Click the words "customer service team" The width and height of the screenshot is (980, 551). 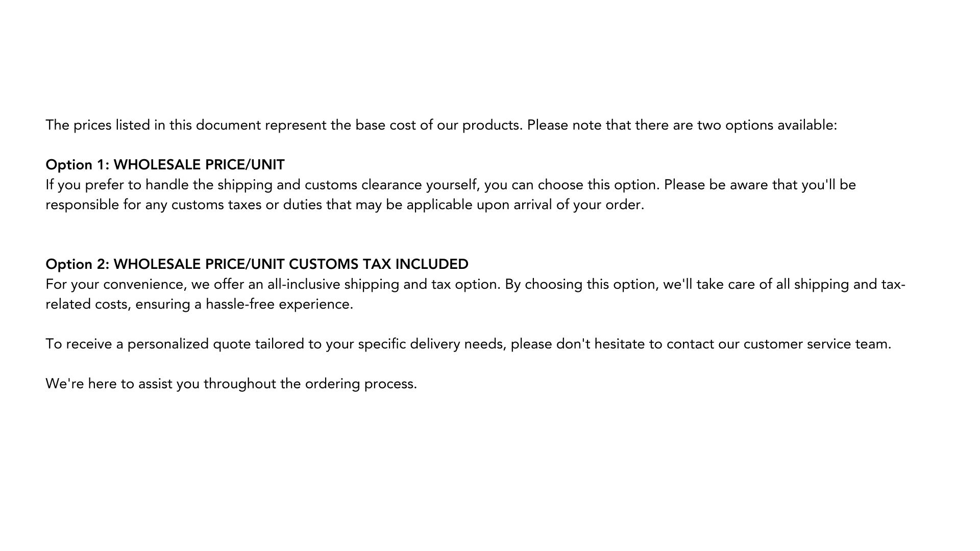point(817,344)
